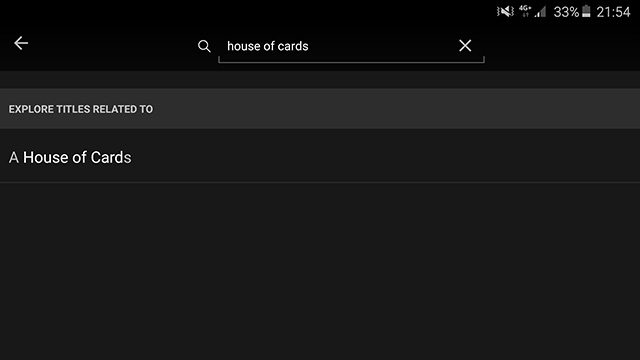Click toolbar space right of the X button
Screen dimensions: 640x360
561,46
